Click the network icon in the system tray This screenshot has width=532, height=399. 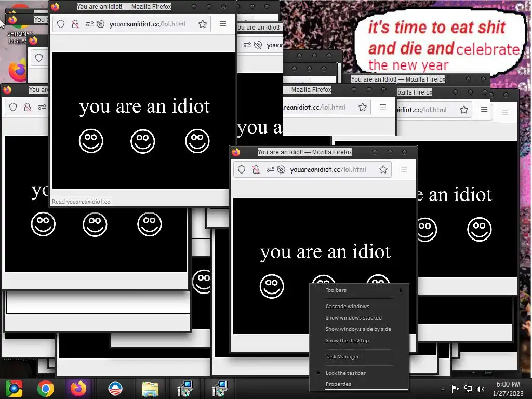468,389
